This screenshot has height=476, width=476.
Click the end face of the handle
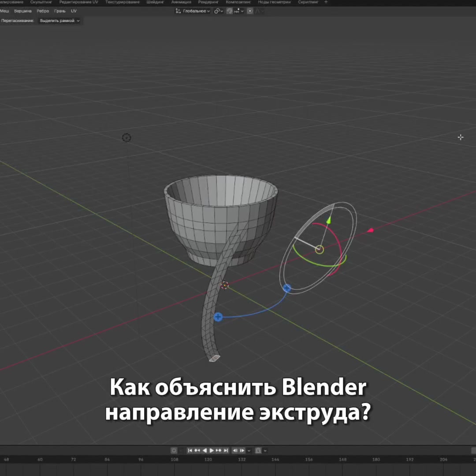pyautogui.click(x=214, y=358)
